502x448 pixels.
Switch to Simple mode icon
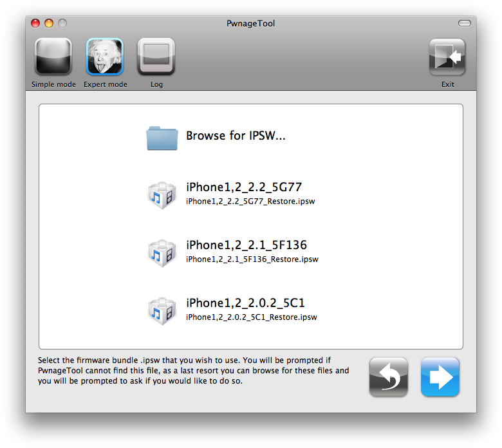tap(53, 57)
